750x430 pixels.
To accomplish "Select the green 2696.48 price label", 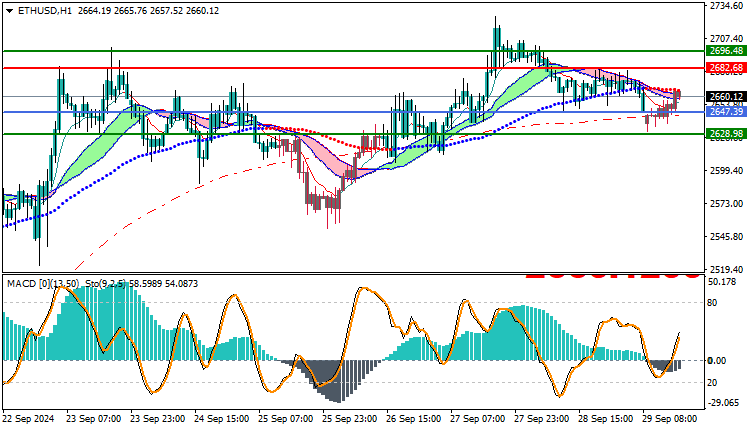I will click(726, 51).
